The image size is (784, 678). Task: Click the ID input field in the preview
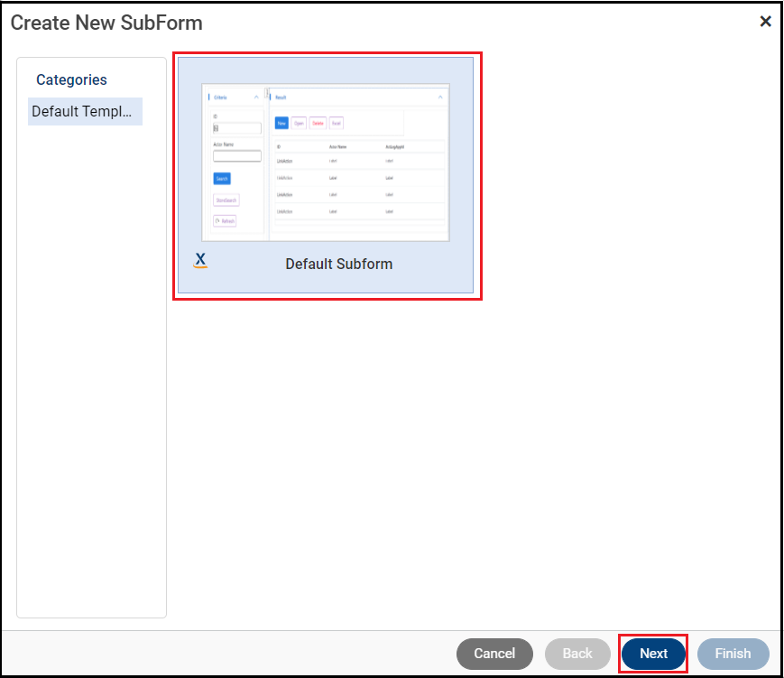click(238, 128)
